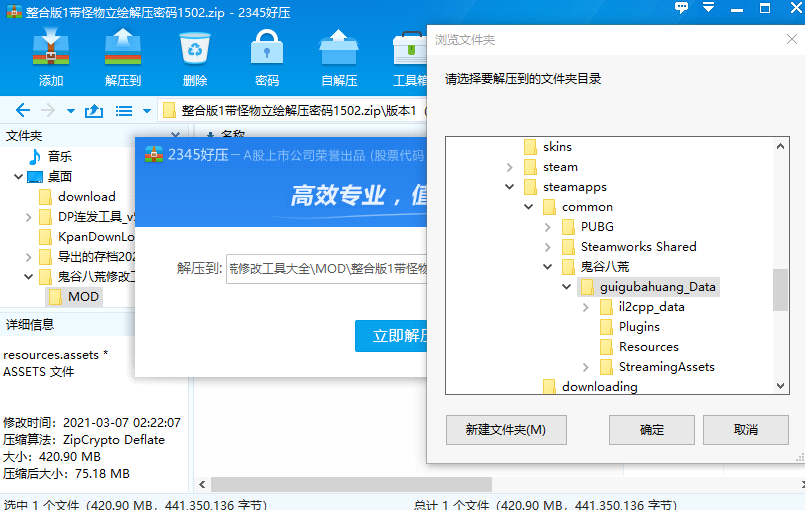805x510 pixels.
Task: Expand the PUBG folder node
Action: [547, 227]
